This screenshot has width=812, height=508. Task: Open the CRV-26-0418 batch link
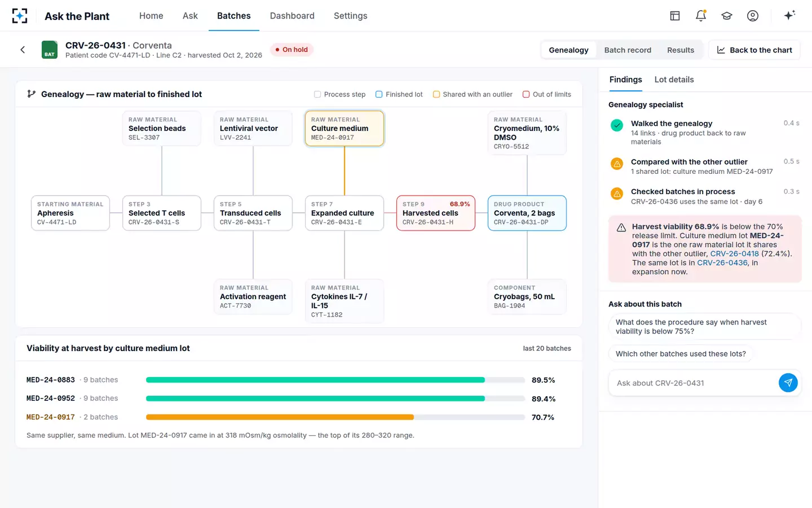click(734, 253)
